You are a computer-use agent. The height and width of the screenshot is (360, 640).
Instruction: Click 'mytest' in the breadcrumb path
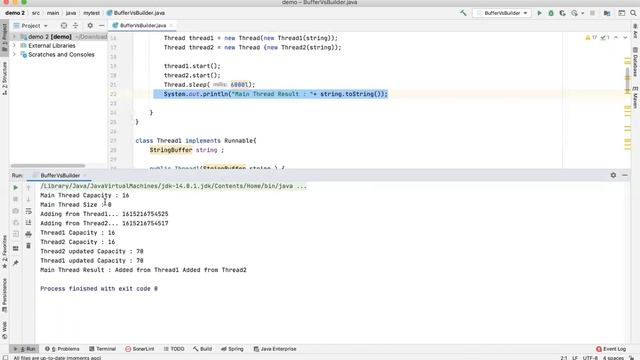[91, 13]
